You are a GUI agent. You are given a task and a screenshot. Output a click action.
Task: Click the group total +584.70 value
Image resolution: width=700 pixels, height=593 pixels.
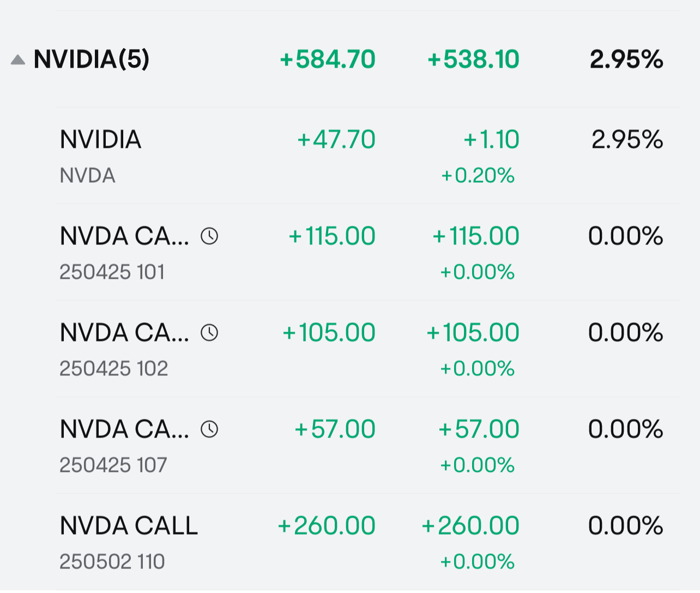(328, 59)
